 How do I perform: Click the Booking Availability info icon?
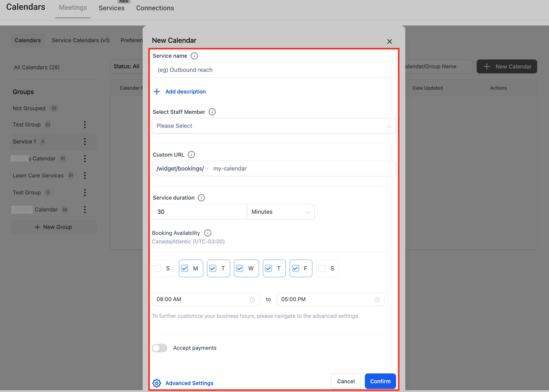click(x=208, y=233)
